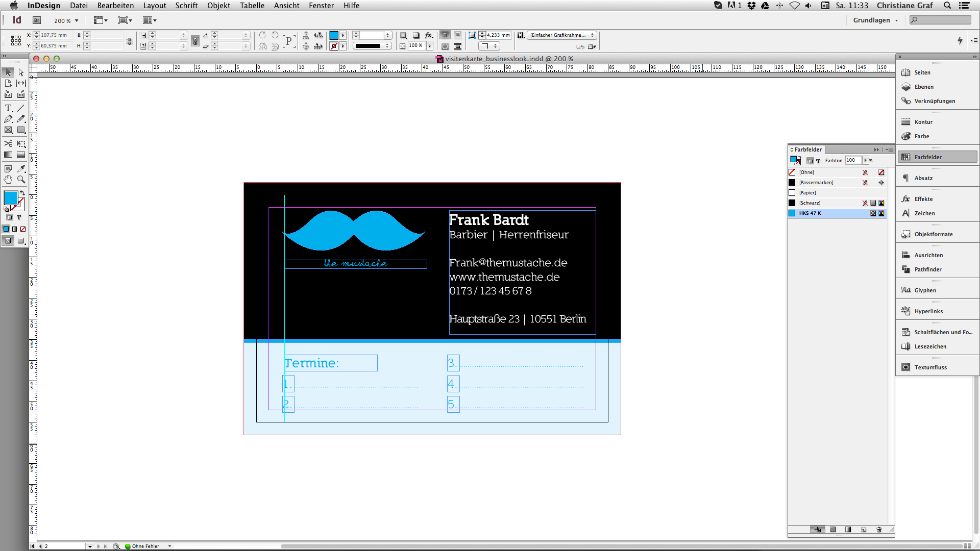Viewport: 980px width, 551px height.
Task: Open Farbfelder panel flyout menu
Action: tap(889, 149)
